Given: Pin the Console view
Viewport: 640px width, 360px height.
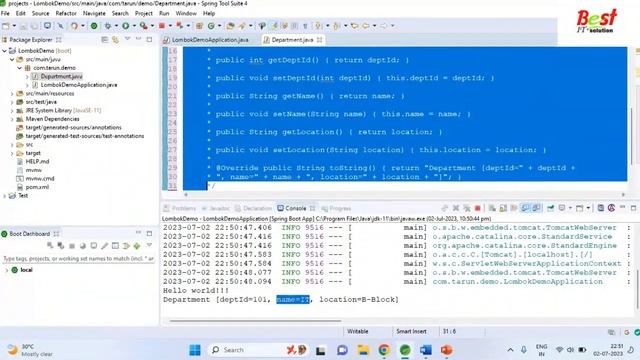Looking at the screenshot, I should (551, 208).
